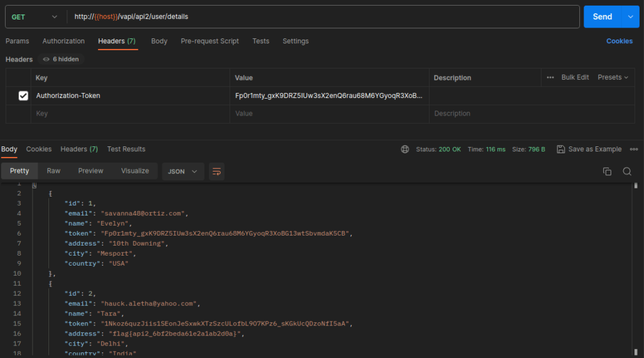The height and width of the screenshot is (358, 644).
Task: Open the response Cookies tab
Action: point(39,149)
